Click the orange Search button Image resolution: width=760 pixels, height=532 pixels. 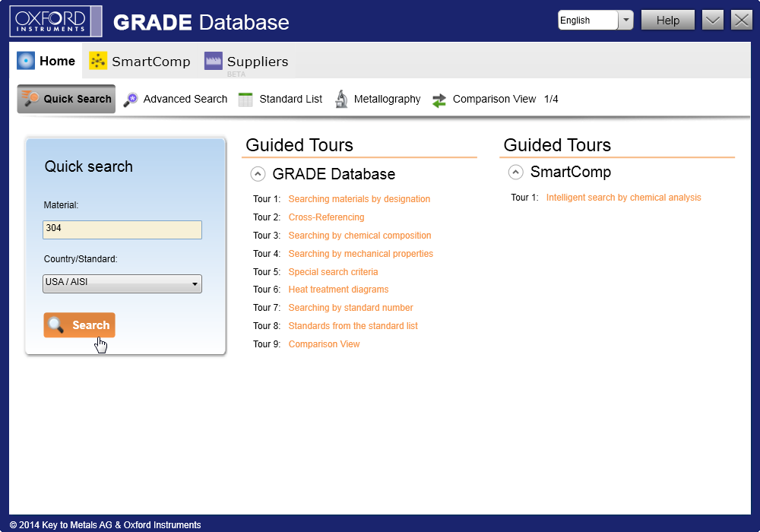(80, 325)
